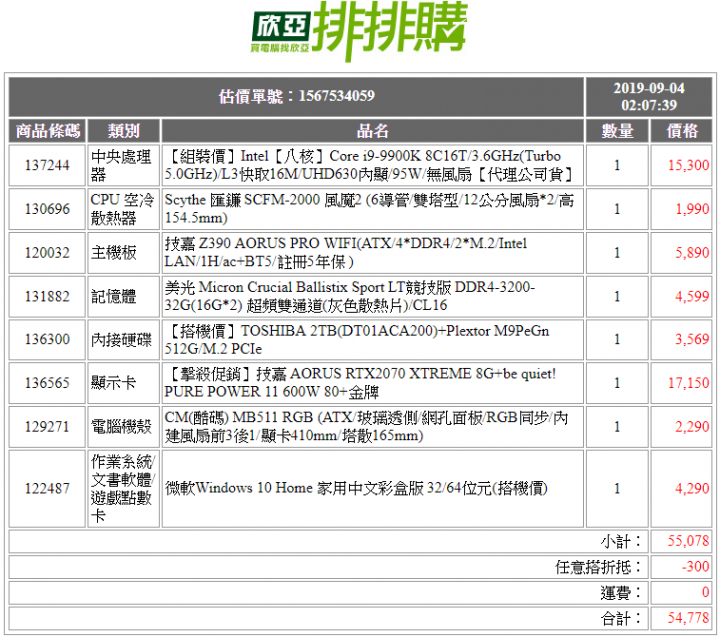Click the price 1,990

point(692,209)
